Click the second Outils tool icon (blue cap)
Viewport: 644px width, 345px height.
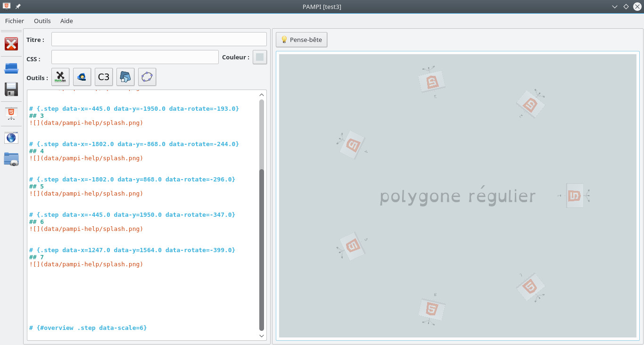tap(82, 77)
